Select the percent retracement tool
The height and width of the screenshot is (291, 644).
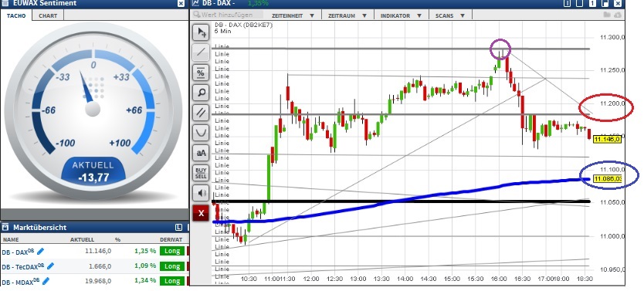(x=201, y=73)
